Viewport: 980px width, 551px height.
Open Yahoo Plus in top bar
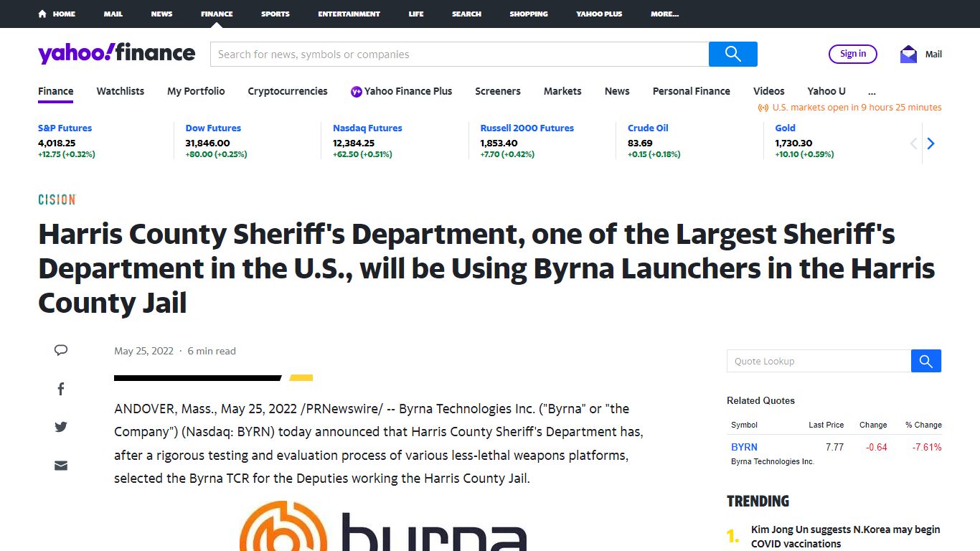point(599,14)
